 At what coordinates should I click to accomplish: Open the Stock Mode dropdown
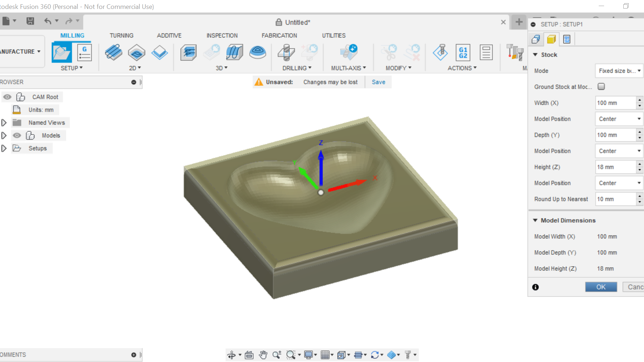(619, 71)
